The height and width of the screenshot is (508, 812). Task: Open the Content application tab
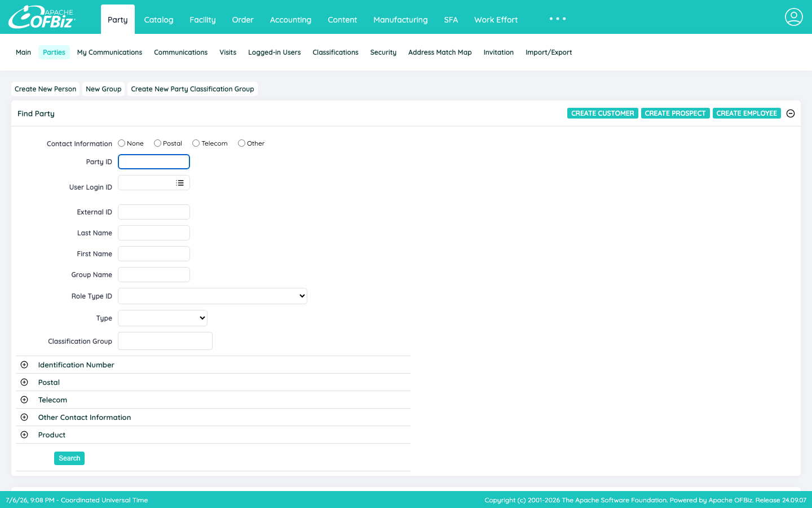point(342,20)
